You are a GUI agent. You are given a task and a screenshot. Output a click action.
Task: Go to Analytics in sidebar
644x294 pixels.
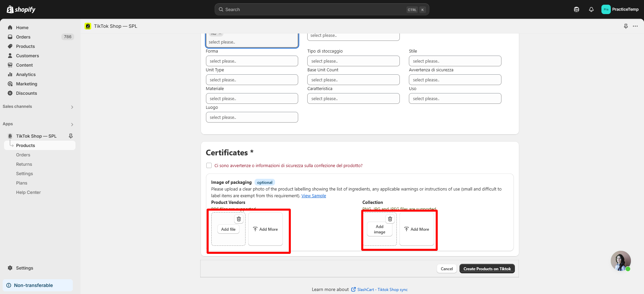26,74
